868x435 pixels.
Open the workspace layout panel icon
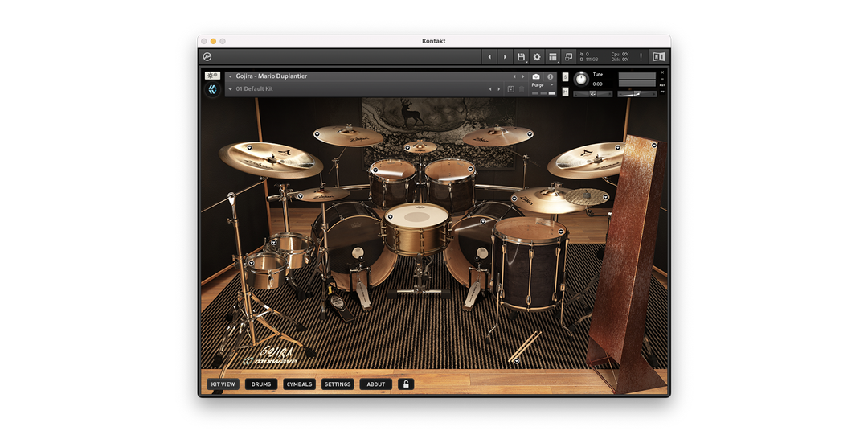553,57
